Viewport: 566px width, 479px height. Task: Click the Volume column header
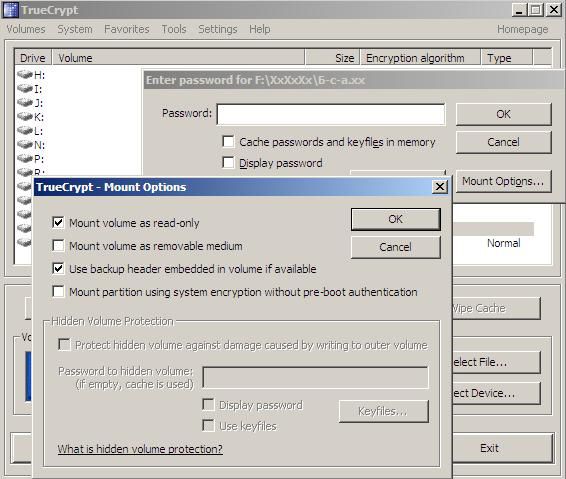point(178,58)
